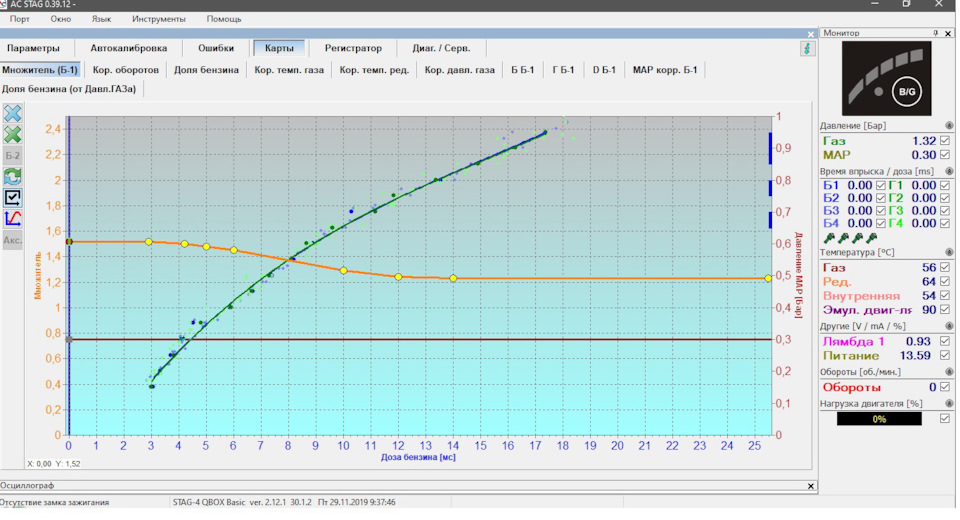Click the engine load 0% bar
The height and width of the screenshot is (520, 960).
879,419
